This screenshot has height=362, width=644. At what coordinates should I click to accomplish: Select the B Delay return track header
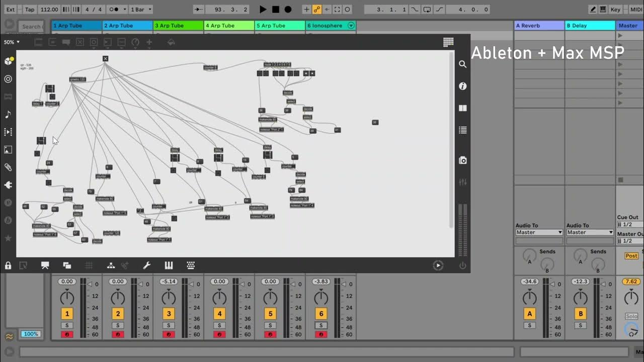[x=590, y=26]
